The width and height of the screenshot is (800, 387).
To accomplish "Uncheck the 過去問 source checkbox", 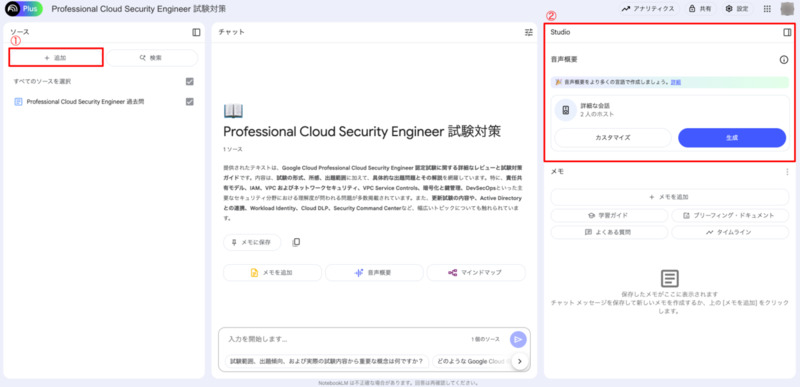I will tap(190, 102).
